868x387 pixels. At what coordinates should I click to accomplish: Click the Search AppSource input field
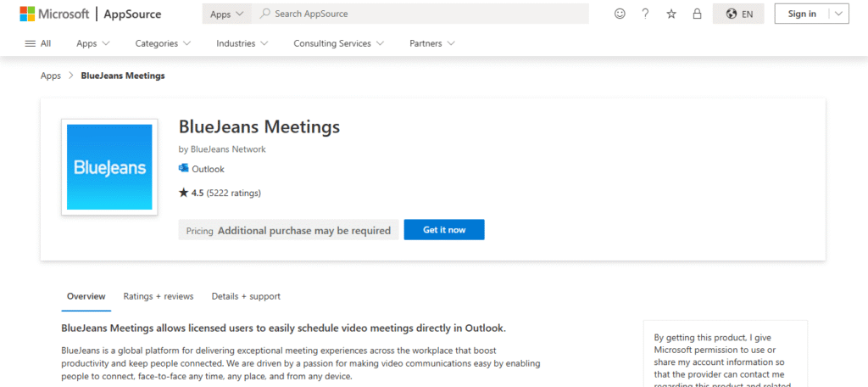pos(424,14)
